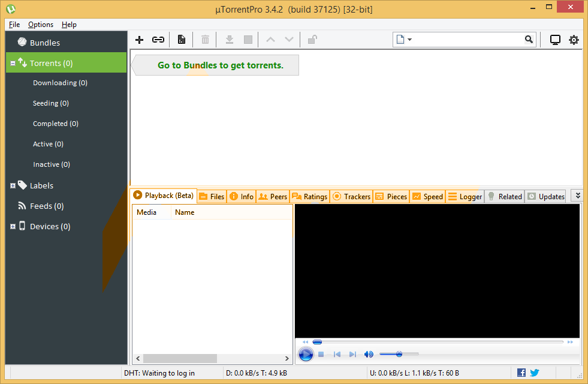
Task: Click the Name column header
Action: (231, 212)
